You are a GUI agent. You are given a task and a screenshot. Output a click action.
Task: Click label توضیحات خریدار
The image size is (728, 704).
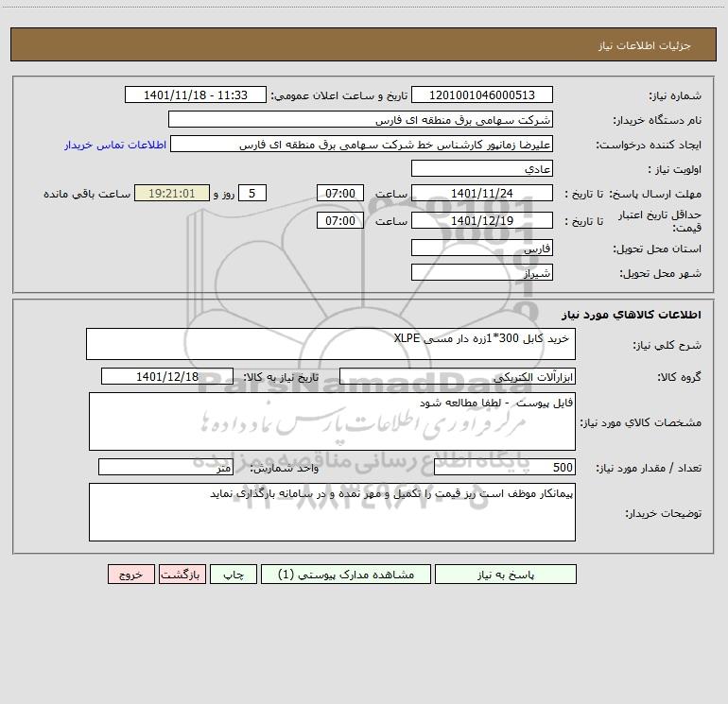(x=663, y=514)
